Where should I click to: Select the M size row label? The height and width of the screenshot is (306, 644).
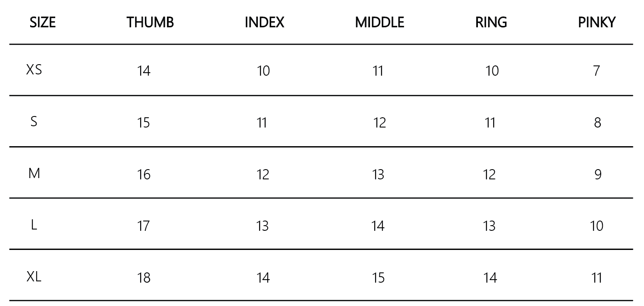(34, 173)
